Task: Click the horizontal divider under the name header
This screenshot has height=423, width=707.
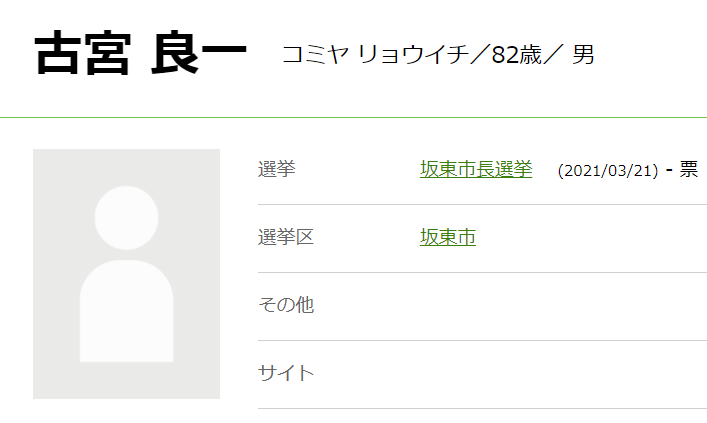Action: 353,117
